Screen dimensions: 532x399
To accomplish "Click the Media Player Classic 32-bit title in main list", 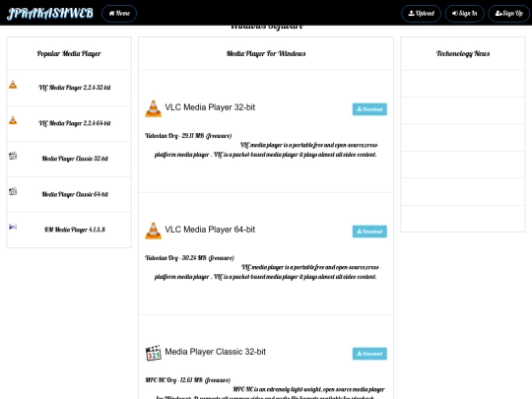I will (x=216, y=352).
